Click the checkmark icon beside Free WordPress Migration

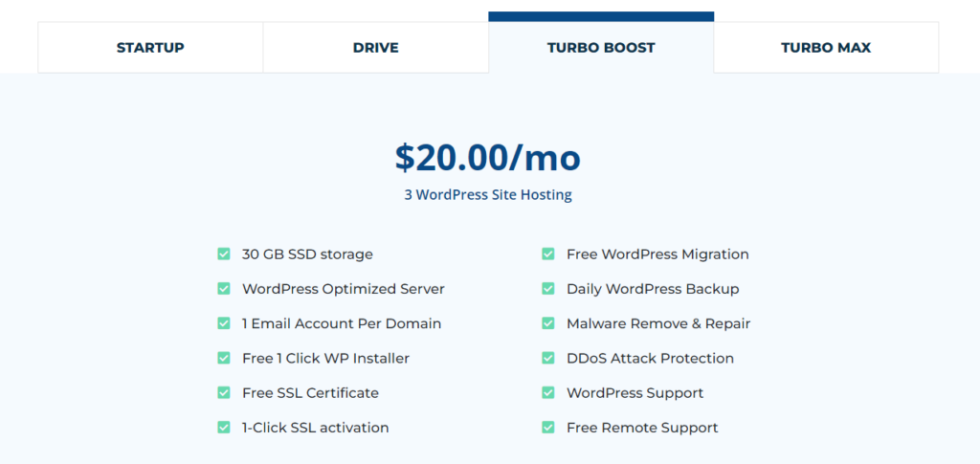[548, 254]
